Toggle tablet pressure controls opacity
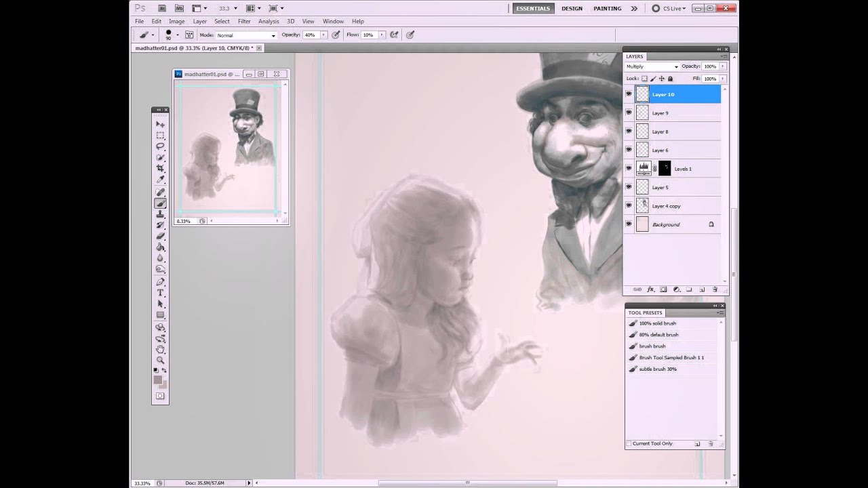The image size is (868, 488). tap(334, 35)
